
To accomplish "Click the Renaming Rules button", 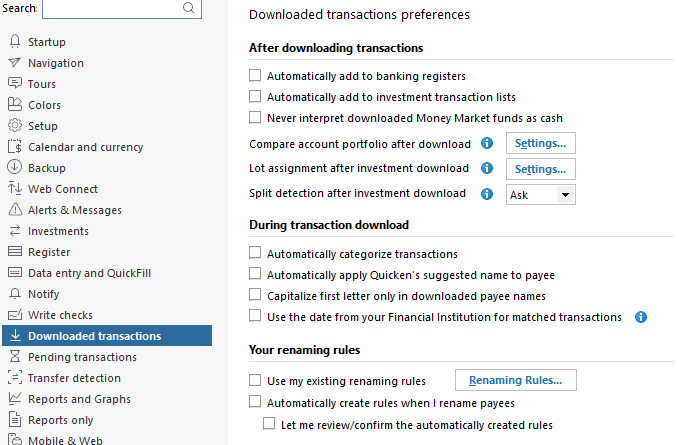I will [516, 380].
